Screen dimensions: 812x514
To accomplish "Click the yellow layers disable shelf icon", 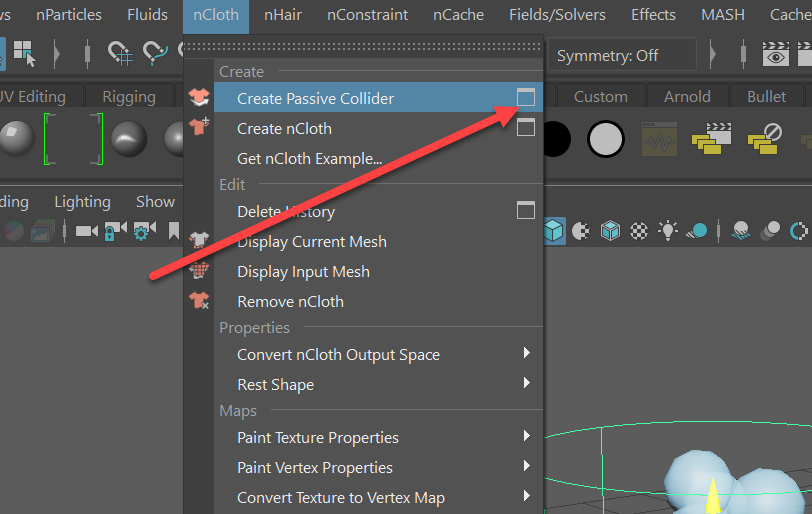I will [x=765, y=138].
